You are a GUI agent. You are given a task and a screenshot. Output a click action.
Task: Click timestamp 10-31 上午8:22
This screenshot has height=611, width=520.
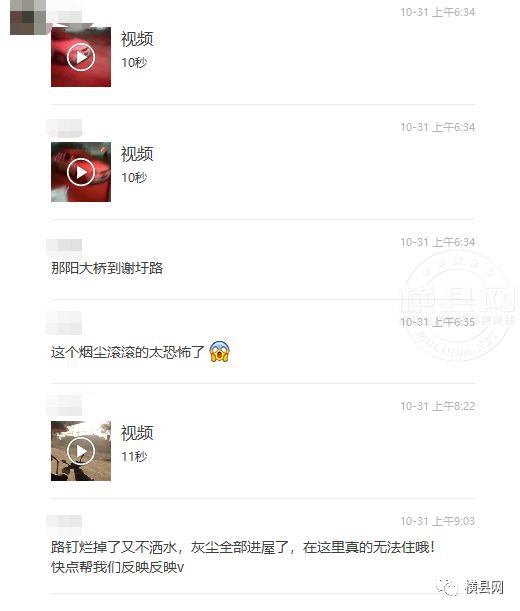click(x=437, y=406)
